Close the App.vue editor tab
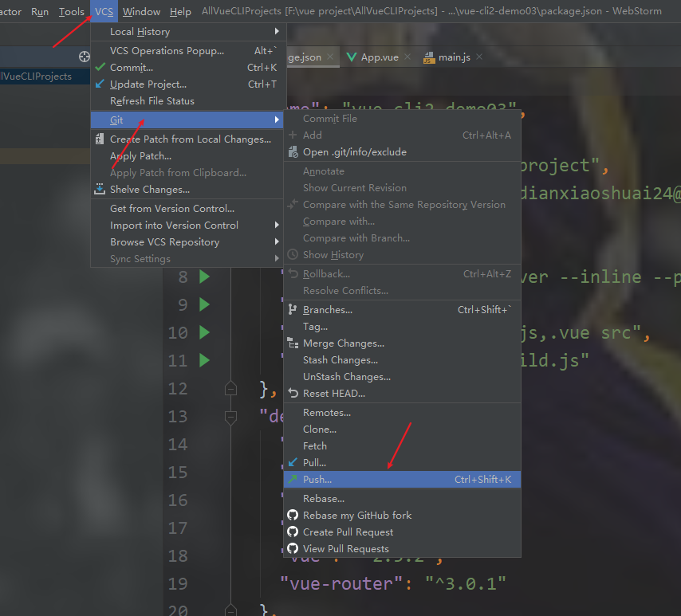681x616 pixels. [407, 57]
